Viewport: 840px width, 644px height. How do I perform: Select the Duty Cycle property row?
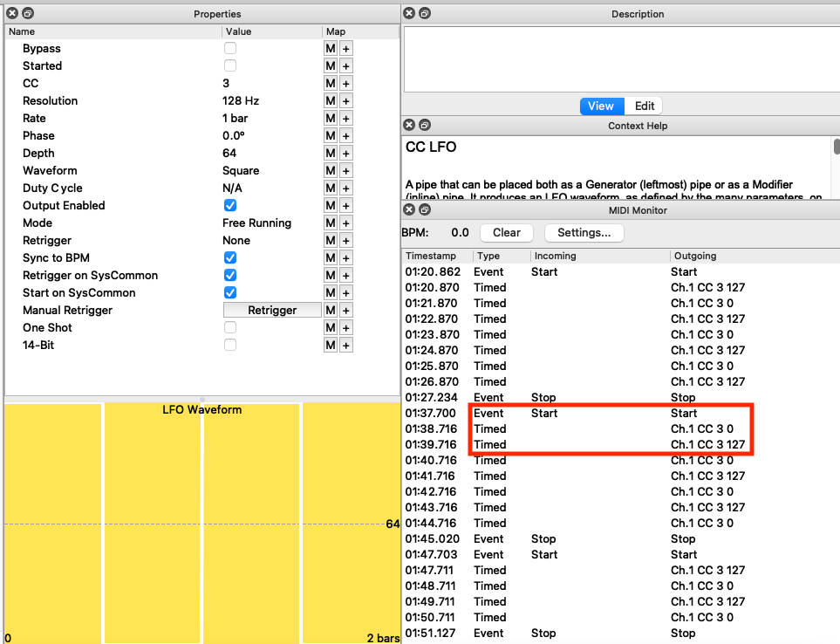pos(202,188)
